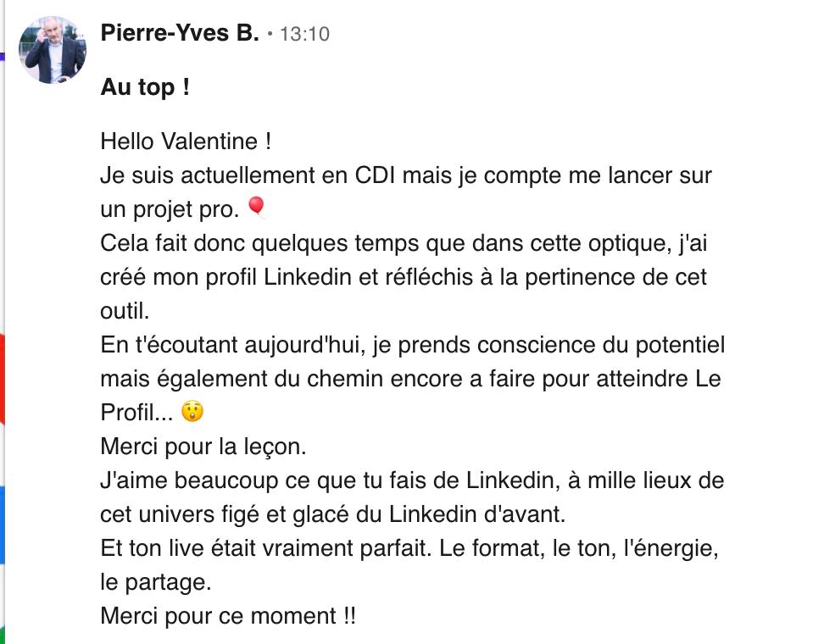Click Pierre-Yves B.'s profile photo
This screenshot has height=644, width=824.
(x=53, y=50)
